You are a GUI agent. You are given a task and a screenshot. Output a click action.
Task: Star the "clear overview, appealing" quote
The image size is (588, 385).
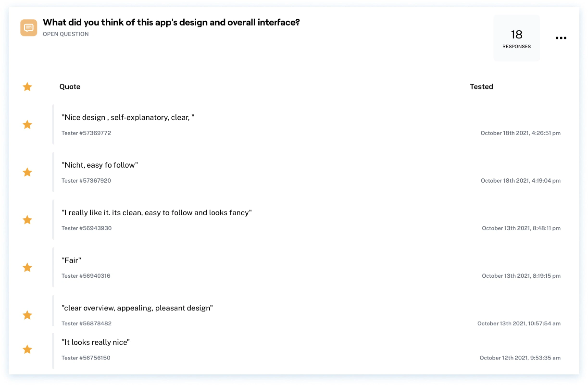tap(27, 315)
